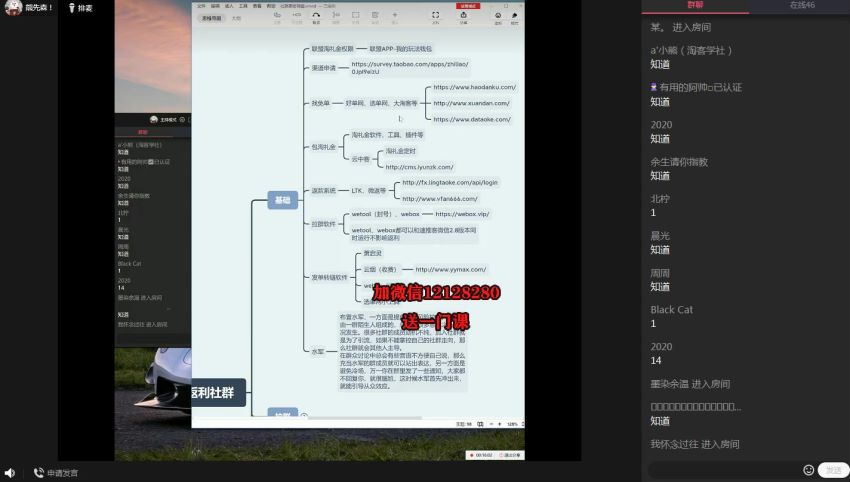Click the insert plus toolbar icon
The image size is (850, 482).
395,17
